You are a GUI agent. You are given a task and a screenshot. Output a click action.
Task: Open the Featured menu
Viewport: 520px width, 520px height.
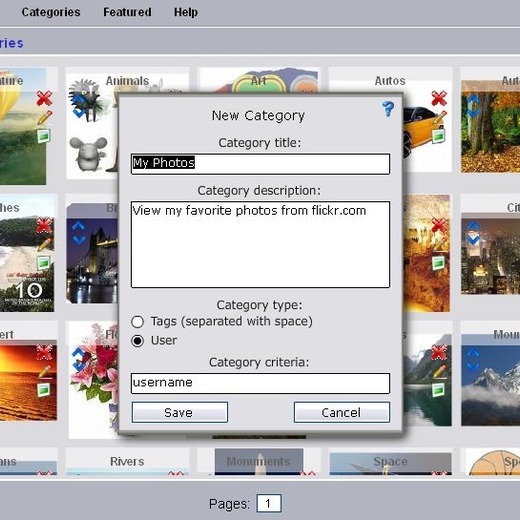(x=127, y=12)
